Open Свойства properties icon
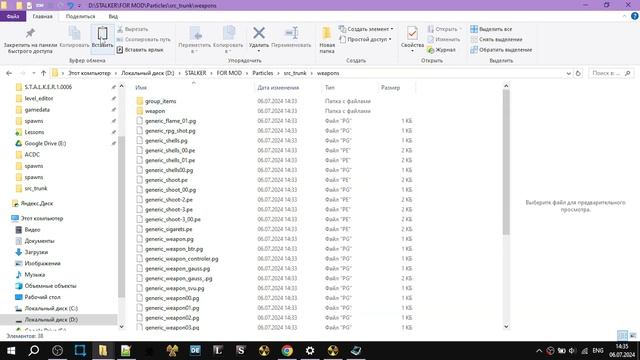 [x=412, y=37]
